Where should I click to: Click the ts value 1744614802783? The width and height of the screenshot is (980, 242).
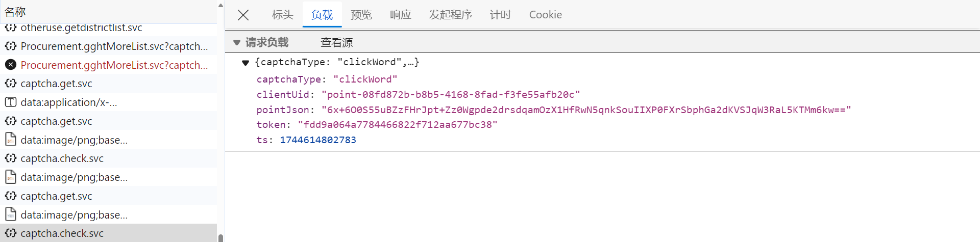318,140
